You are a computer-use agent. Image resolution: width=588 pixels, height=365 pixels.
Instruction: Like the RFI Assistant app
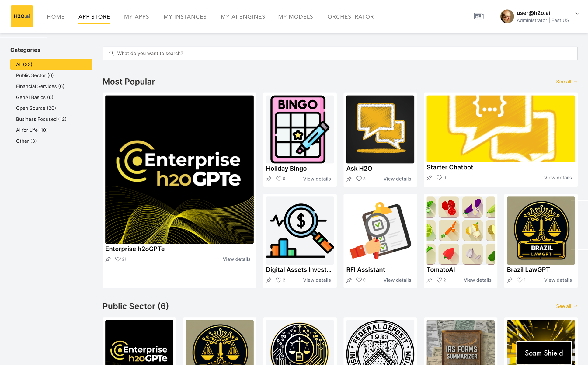pyautogui.click(x=359, y=280)
